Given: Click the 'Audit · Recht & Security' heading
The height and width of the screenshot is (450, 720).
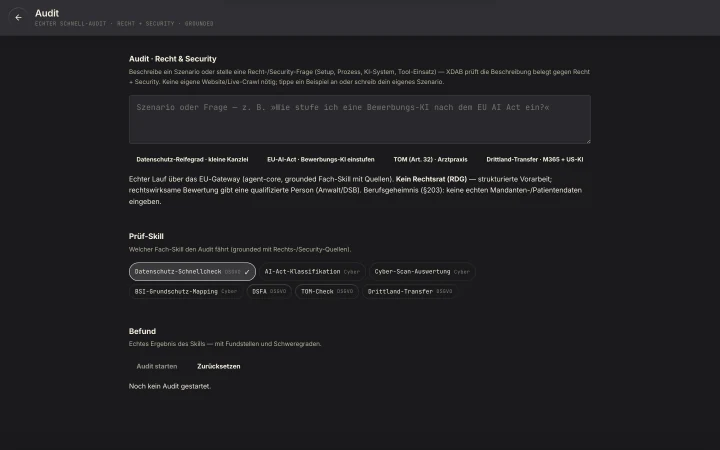Looking at the screenshot, I should pyautogui.click(x=173, y=59).
